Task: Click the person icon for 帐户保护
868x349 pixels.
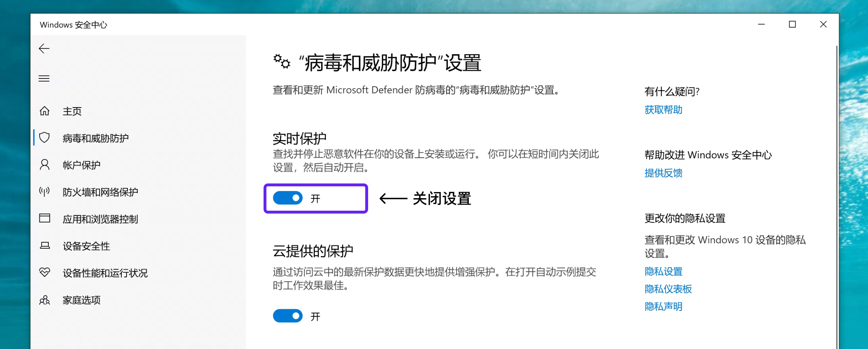Action: 44,165
